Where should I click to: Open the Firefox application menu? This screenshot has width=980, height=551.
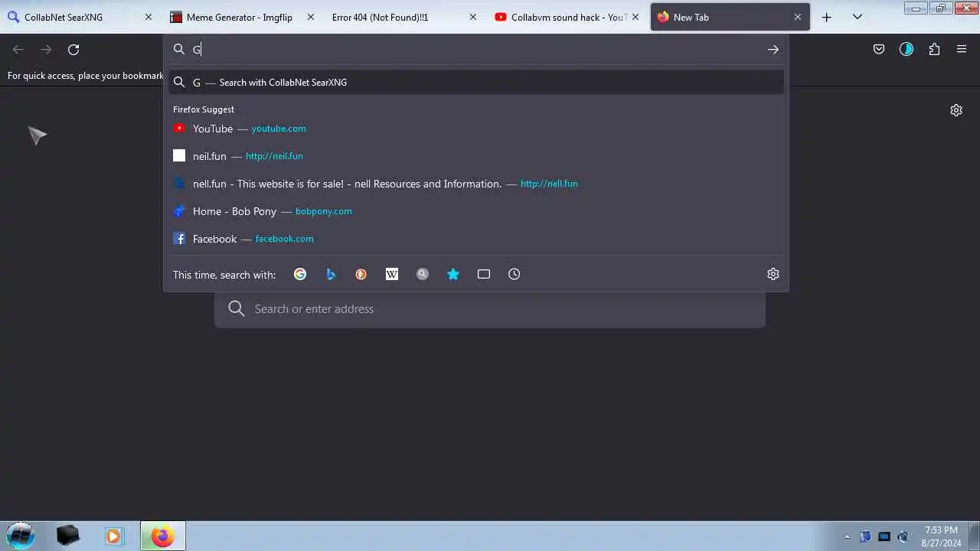click(x=962, y=50)
